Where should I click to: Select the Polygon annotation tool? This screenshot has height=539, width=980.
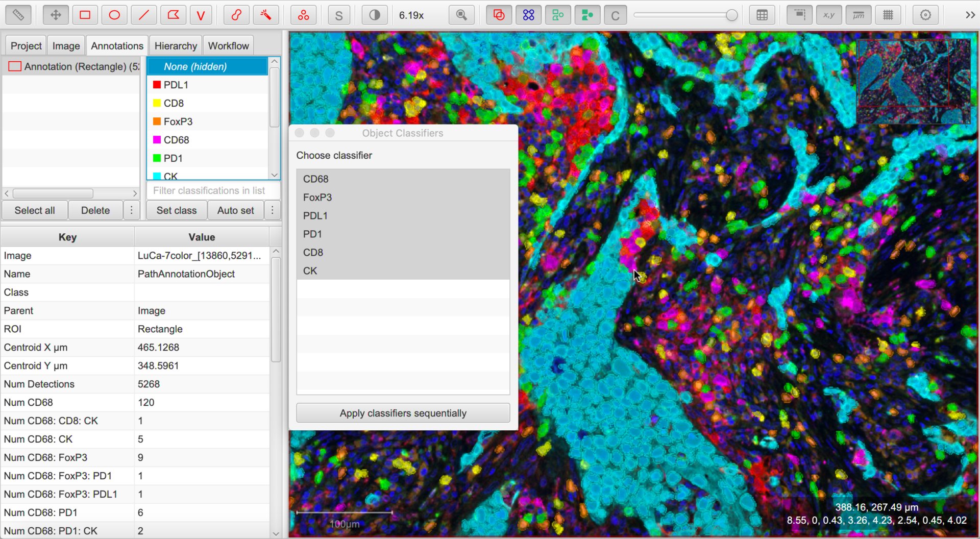pyautogui.click(x=173, y=15)
